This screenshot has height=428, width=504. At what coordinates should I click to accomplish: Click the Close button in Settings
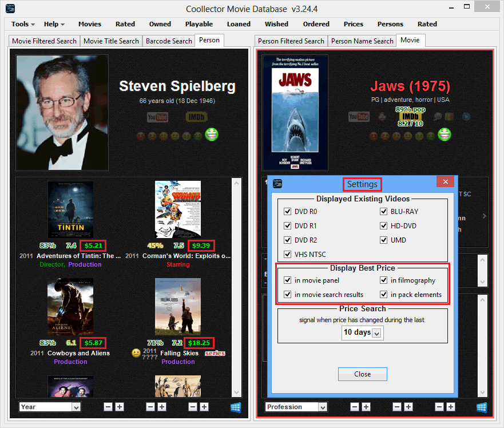[363, 374]
